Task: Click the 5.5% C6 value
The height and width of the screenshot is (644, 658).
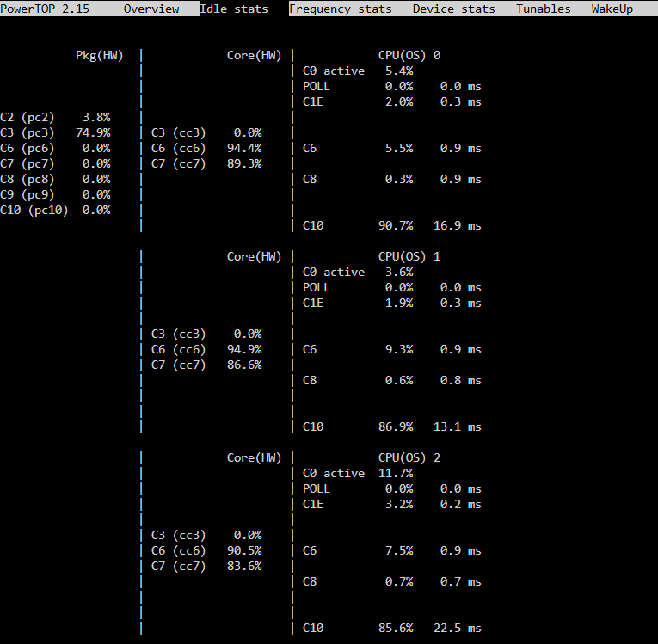Action: pyautogui.click(x=399, y=148)
